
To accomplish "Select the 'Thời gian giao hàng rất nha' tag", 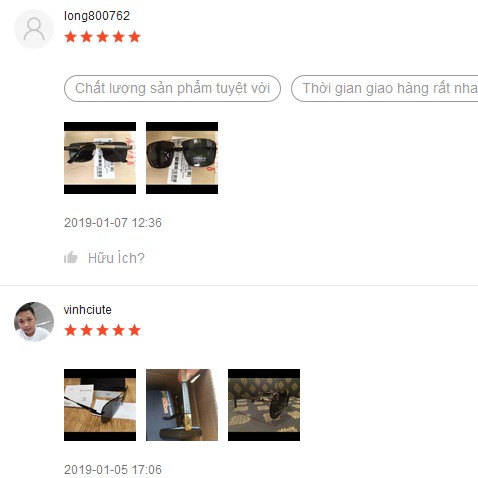I will (385, 88).
